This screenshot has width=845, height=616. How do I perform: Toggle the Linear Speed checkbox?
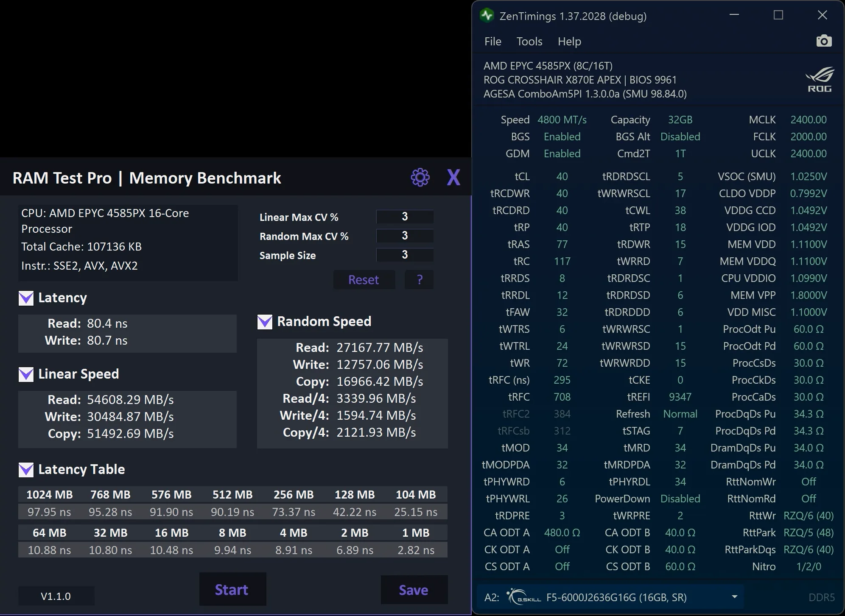[x=26, y=374]
